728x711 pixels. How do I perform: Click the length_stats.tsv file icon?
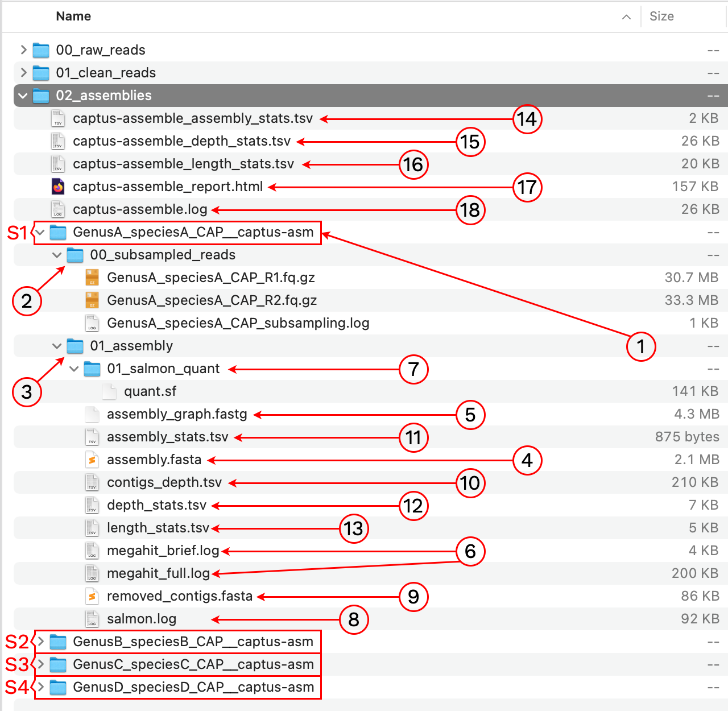(x=92, y=528)
